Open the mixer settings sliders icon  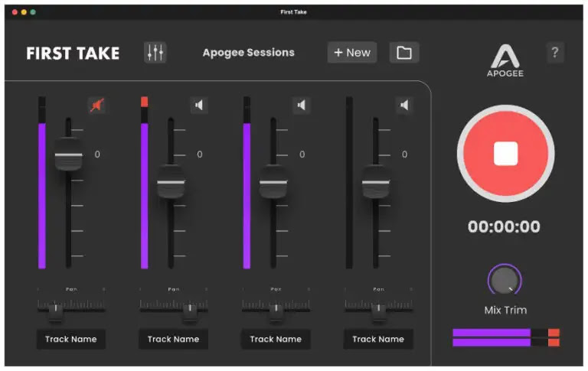[155, 53]
